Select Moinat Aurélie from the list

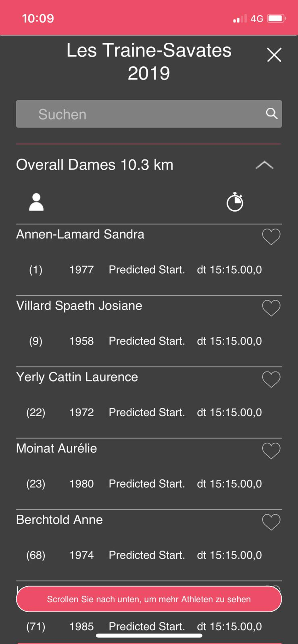(x=57, y=448)
